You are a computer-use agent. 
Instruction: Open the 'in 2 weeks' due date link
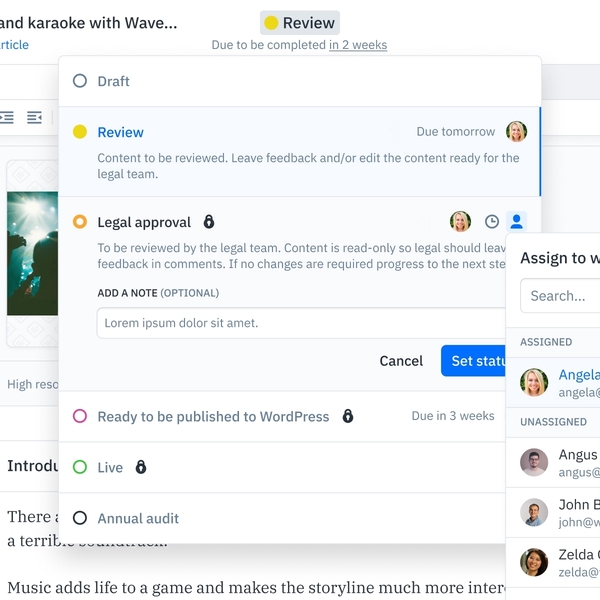[x=358, y=45]
